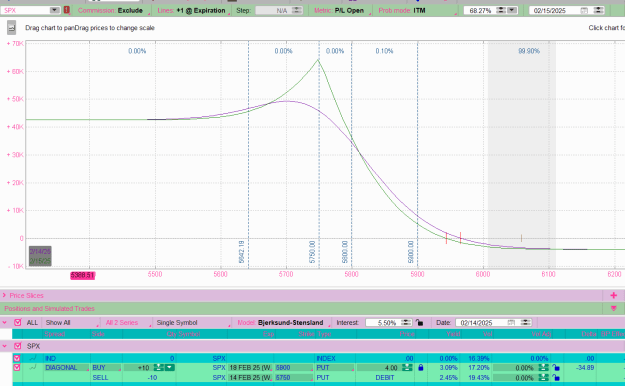The image size is (625, 386).
Task: Open Lines +1 @ Expiration dropdown
Action: [194, 10]
